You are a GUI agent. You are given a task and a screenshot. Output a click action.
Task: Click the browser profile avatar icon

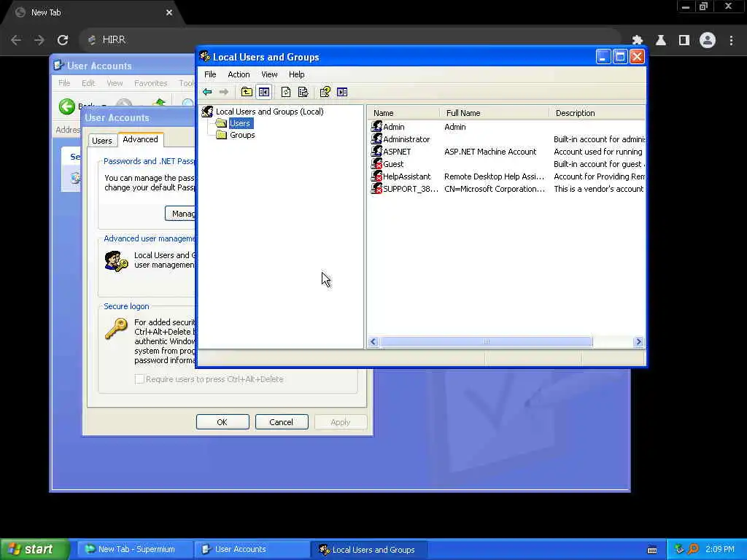point(708,40)
